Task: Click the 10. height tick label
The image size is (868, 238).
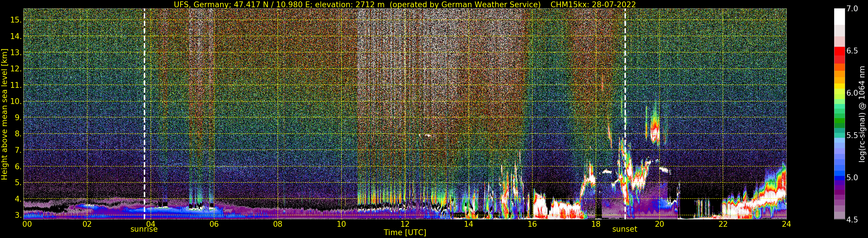Action: coord(16,101)
